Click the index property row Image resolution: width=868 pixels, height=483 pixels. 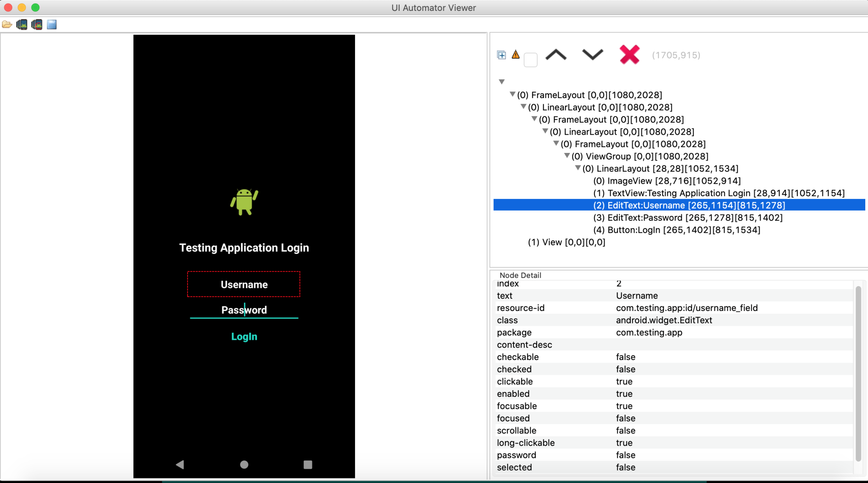[x=674, y=284]
